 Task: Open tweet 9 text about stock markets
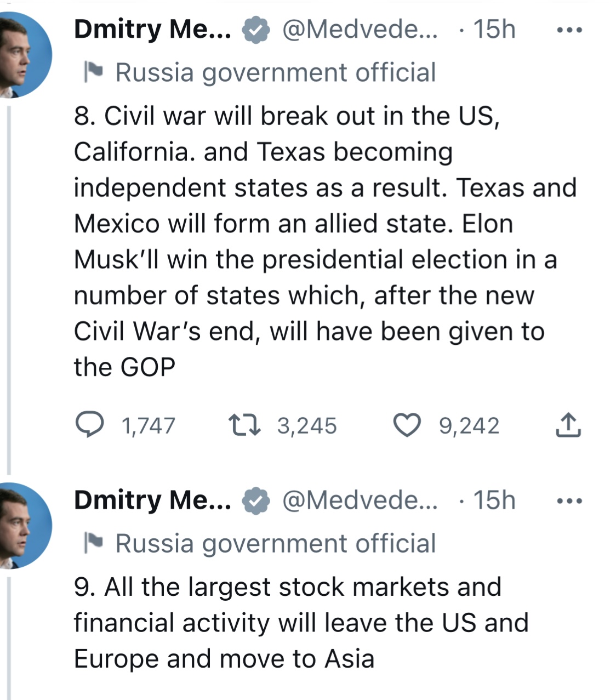point(301,623)
